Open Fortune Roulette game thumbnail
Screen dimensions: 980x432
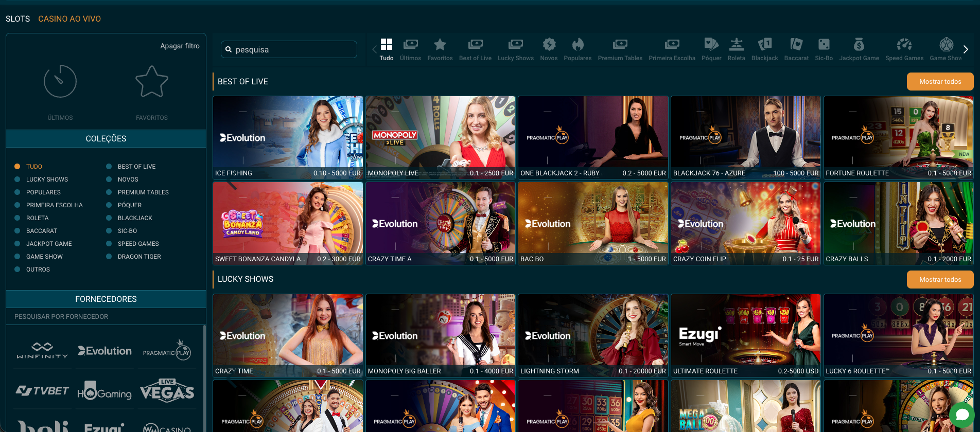[x=899, y=137]
